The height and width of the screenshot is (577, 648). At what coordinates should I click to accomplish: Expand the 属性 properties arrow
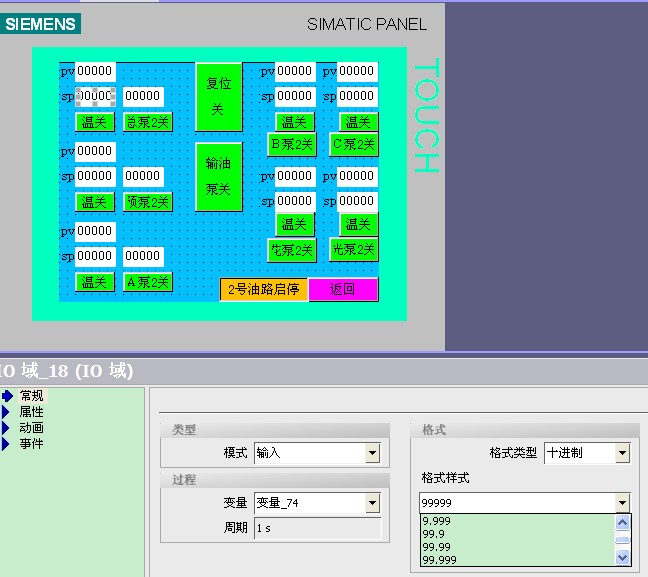8,412
